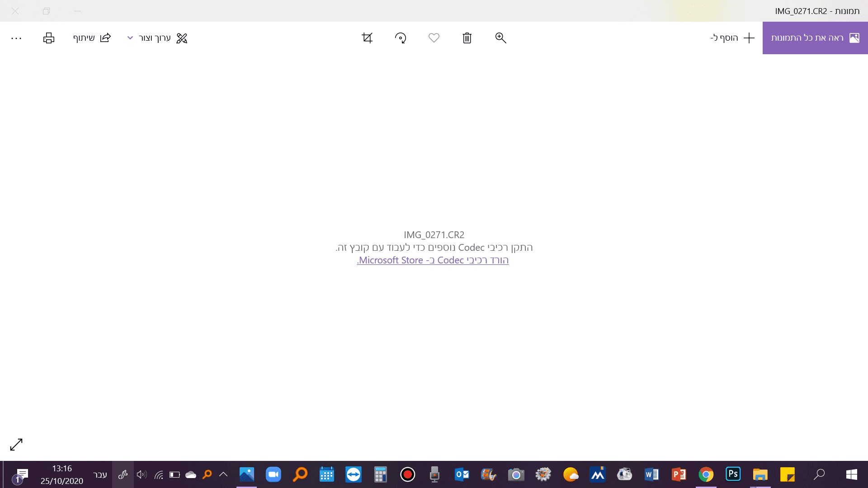Image resolution: width=868 pixels, height=488 pixels.
Task: Open the ערוך וצור dropdown chevron
Action: point(130,38)
